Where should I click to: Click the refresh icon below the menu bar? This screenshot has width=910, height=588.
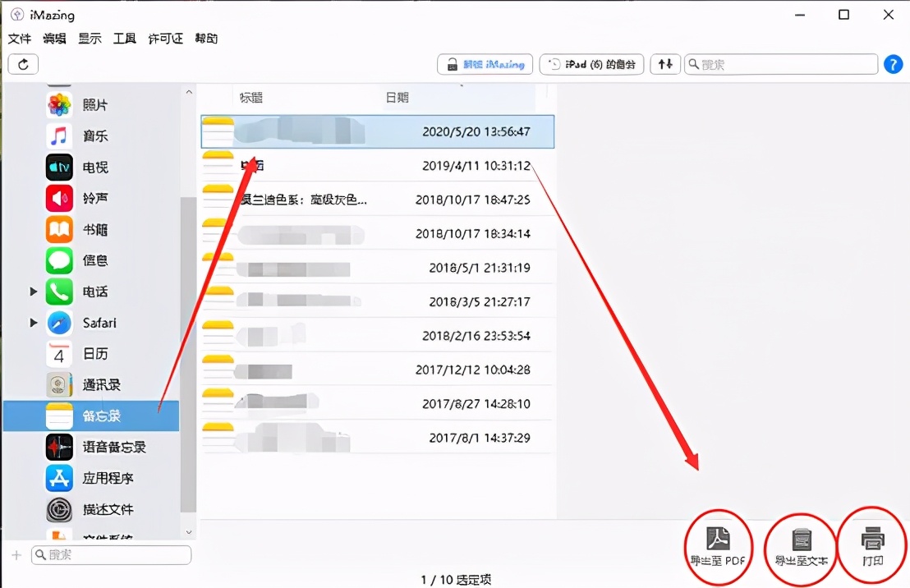(22, 64)
